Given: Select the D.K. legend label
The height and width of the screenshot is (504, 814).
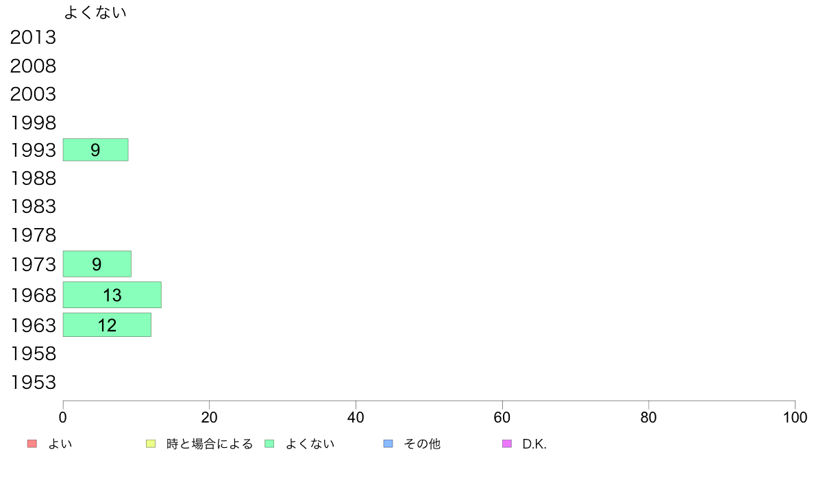Looking at the screenshot, I should [x=534, y=444].
